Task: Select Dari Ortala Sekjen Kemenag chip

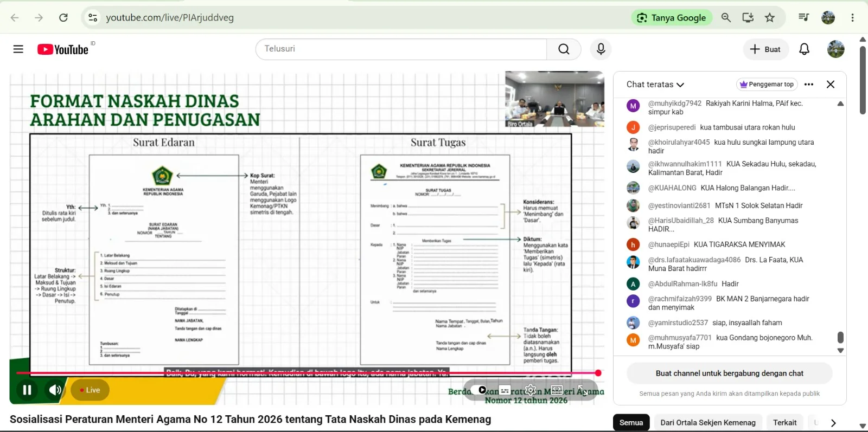Action: 708,423
